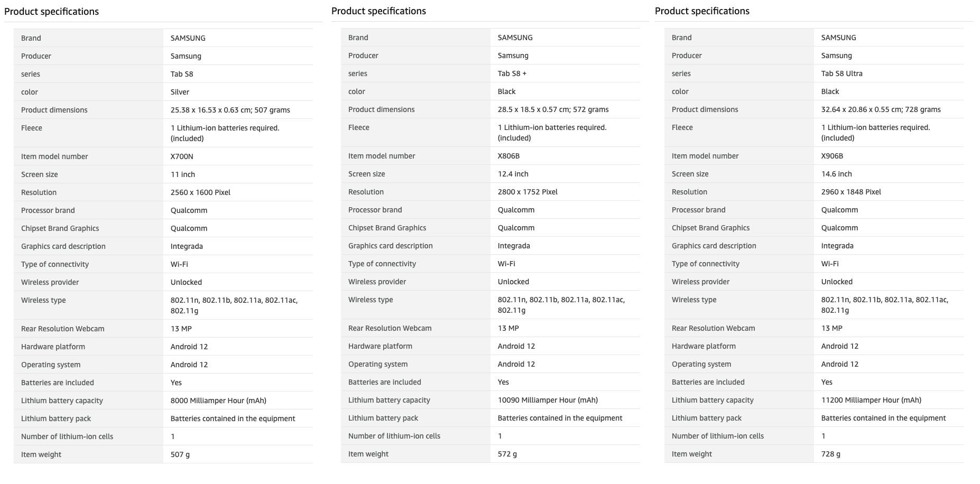
Task: Click the Tab S8 Ultra series value
Action: [x=842, y=73]
